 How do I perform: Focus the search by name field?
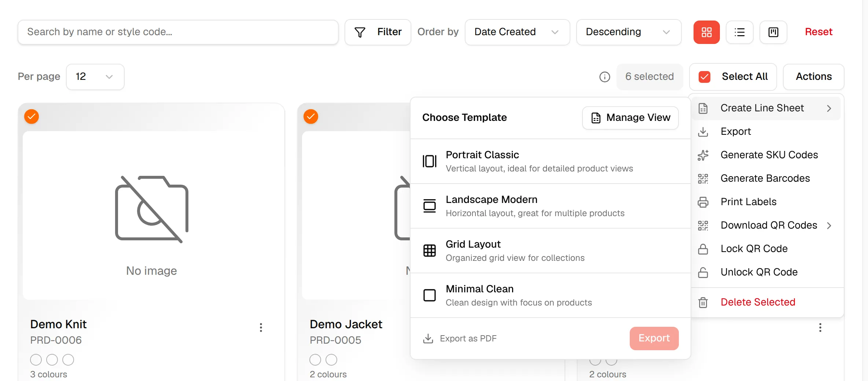pyautogui.click(x=178, y=32)
